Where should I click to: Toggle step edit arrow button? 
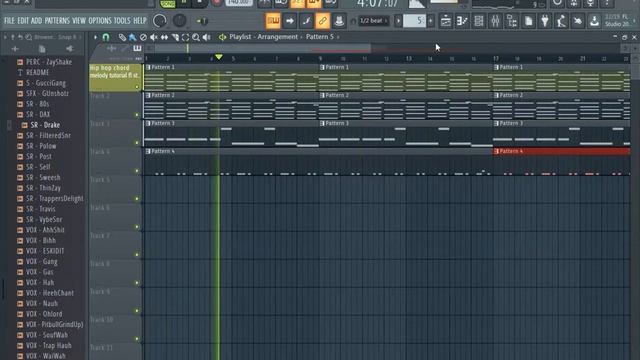(x=289, y=21)
